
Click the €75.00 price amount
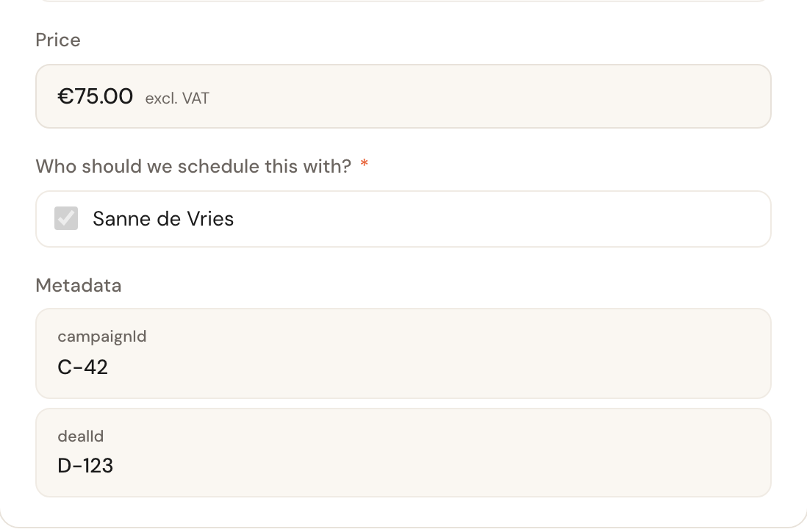tap(96, 96)
